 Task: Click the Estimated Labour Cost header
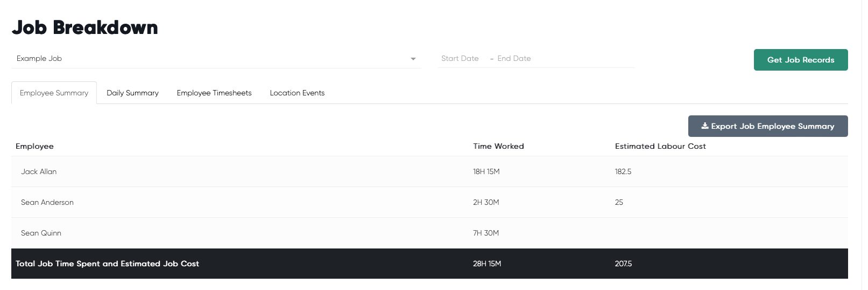(660, 146)
